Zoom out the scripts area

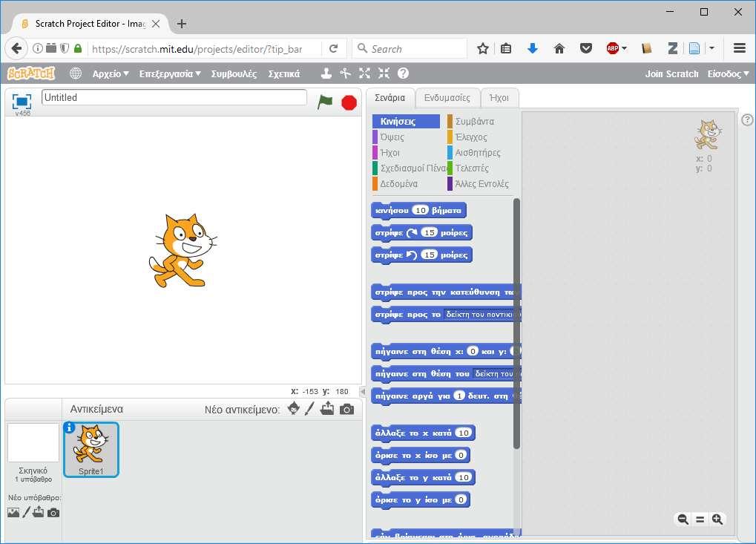coord(683,519)
